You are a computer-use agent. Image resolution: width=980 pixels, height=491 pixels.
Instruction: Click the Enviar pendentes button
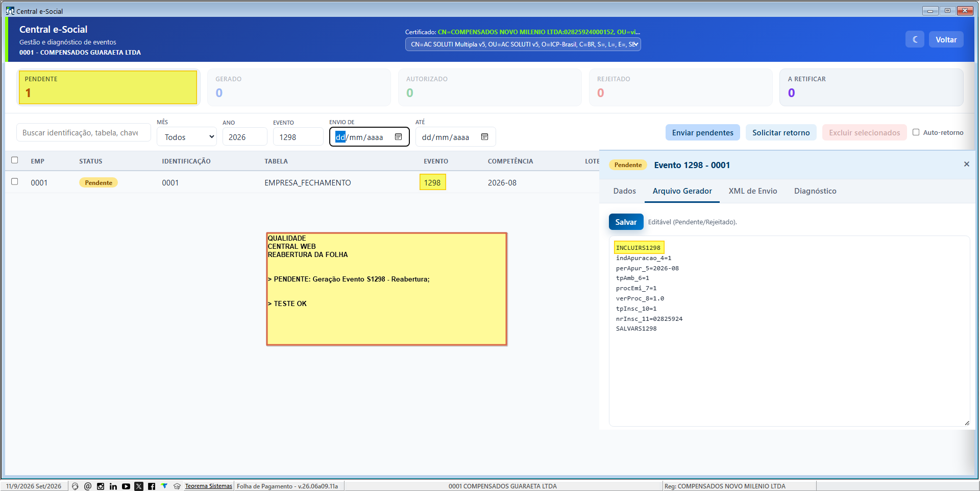(703, 132)
